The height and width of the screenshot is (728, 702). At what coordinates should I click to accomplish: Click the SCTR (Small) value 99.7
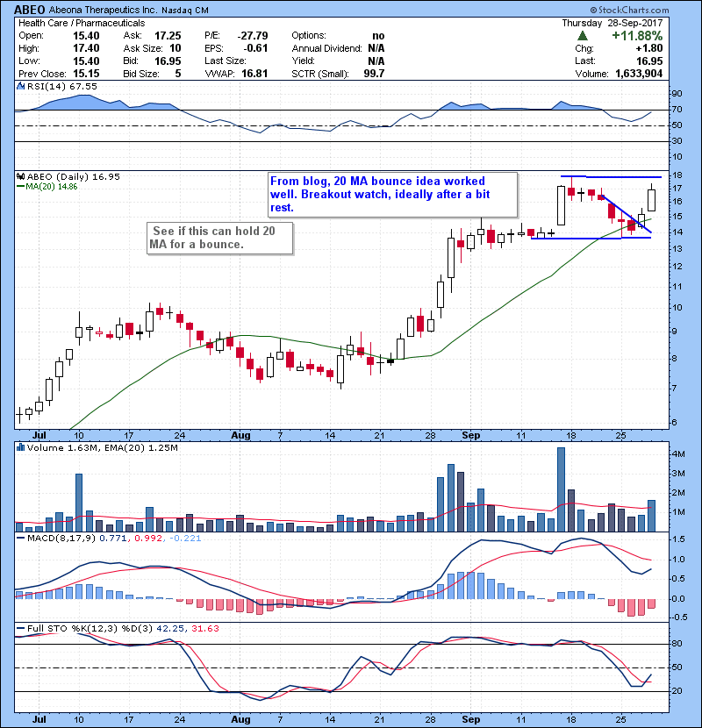coord(375,74)
